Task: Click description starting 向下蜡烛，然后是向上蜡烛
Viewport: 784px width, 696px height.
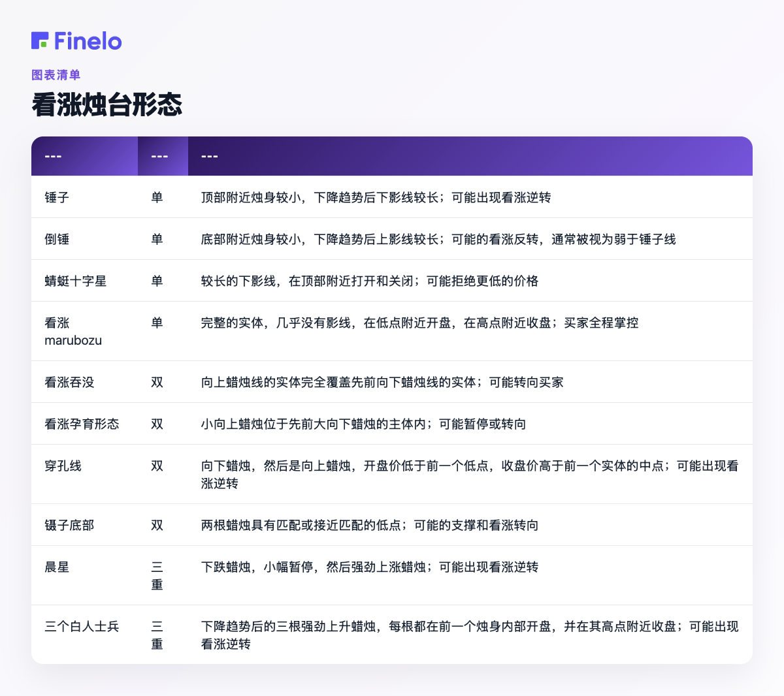Action: point(470,474)
